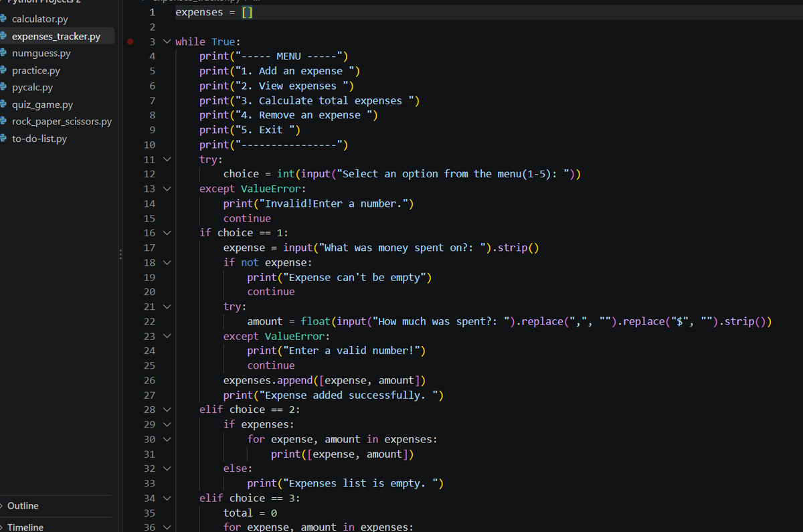The width and height of the screenshot is (803, 532).
Task: Click the "2. View expenses" string
Action: click(x=292, y=86)
